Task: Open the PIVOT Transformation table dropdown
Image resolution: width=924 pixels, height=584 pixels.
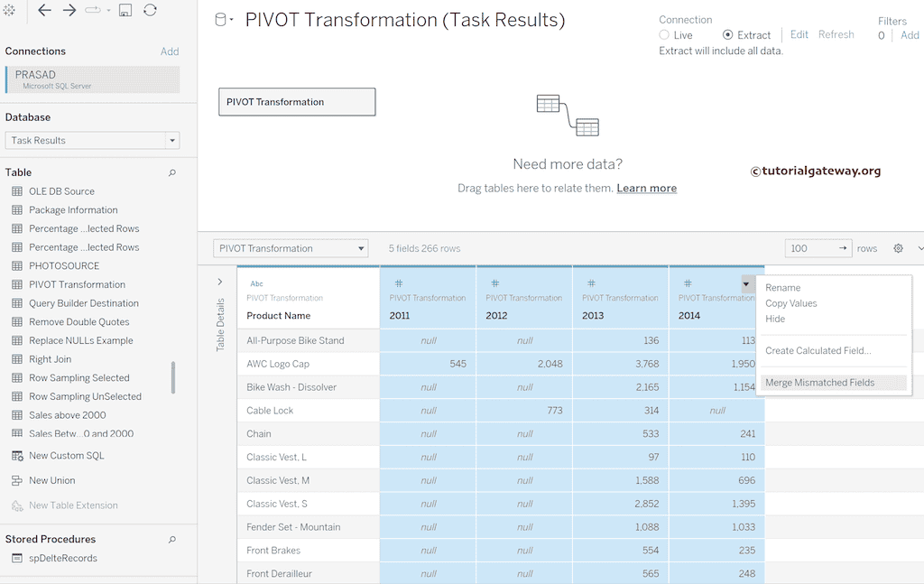Action: pos(291,248)
